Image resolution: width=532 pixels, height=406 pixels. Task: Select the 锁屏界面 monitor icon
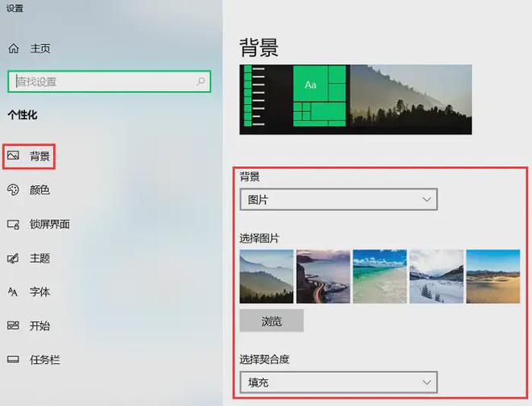point(14,224)
